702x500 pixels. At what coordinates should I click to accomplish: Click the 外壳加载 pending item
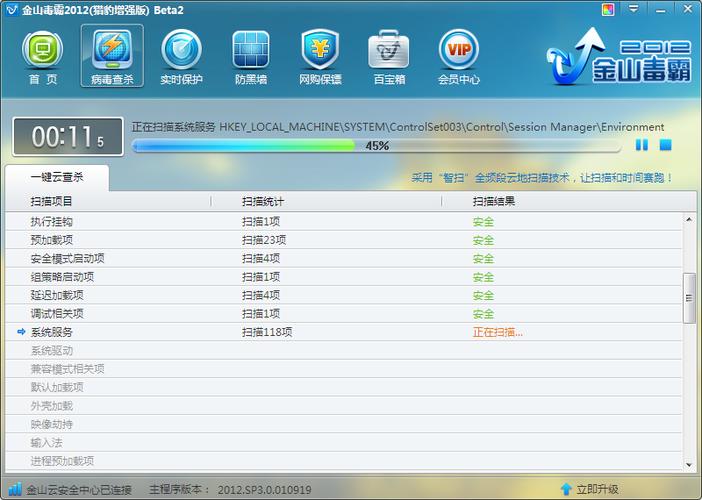(x=51, y=406)
